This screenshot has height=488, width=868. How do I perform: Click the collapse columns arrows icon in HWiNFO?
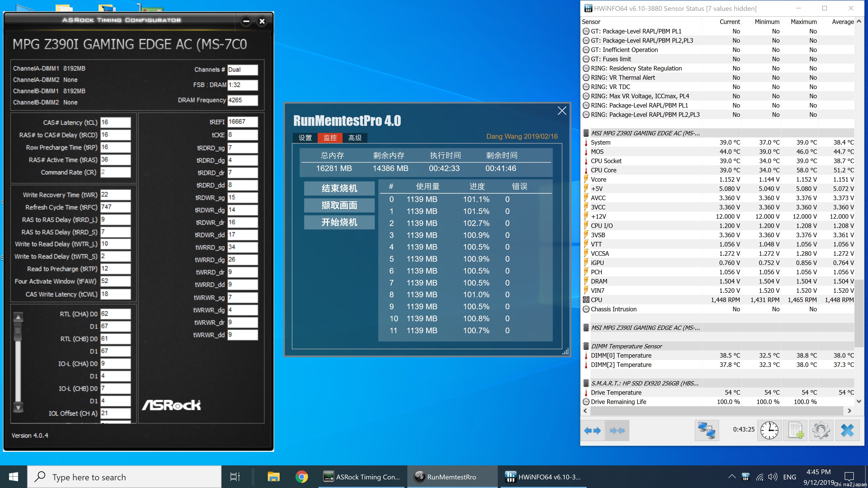[617, 430]
